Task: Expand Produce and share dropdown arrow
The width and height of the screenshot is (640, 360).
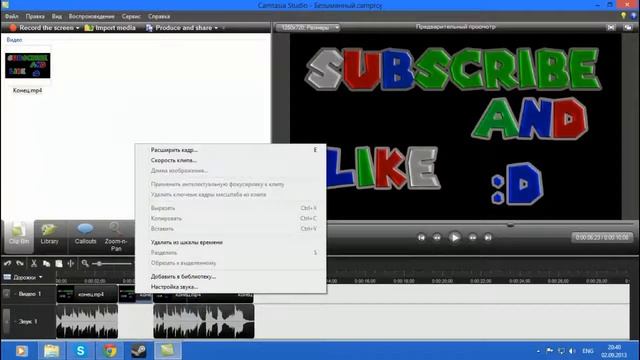Action: tap(216, 28)
